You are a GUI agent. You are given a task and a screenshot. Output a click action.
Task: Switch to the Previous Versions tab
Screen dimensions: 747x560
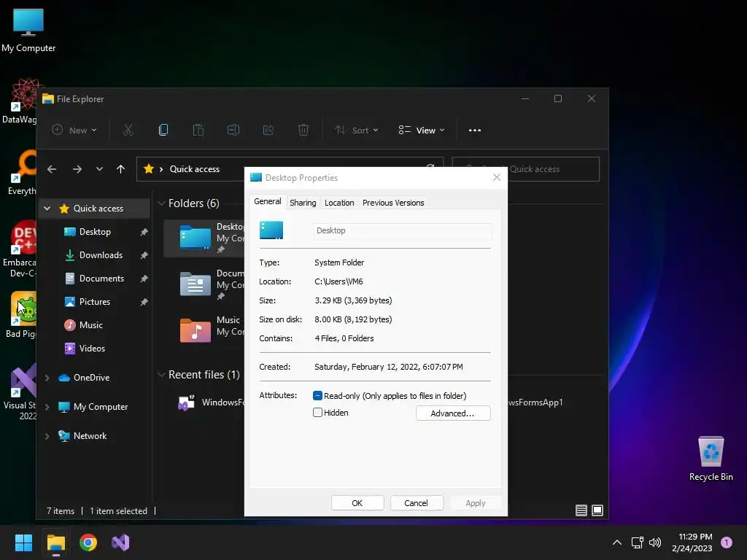pyautogui.click(x=393, y=203)
